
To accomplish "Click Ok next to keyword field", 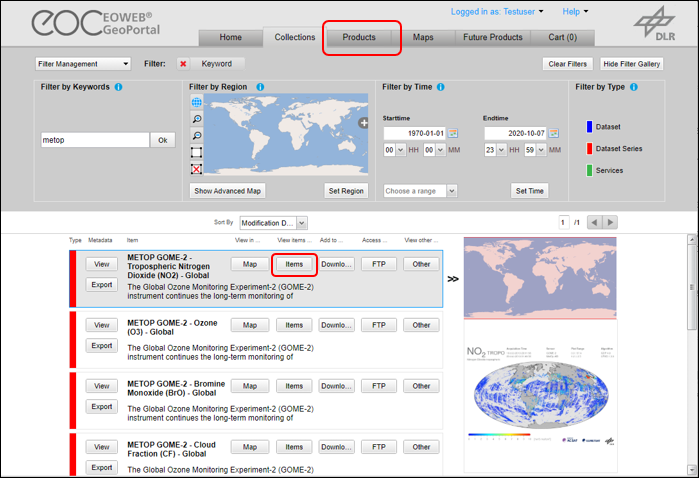I will [163, 140].
